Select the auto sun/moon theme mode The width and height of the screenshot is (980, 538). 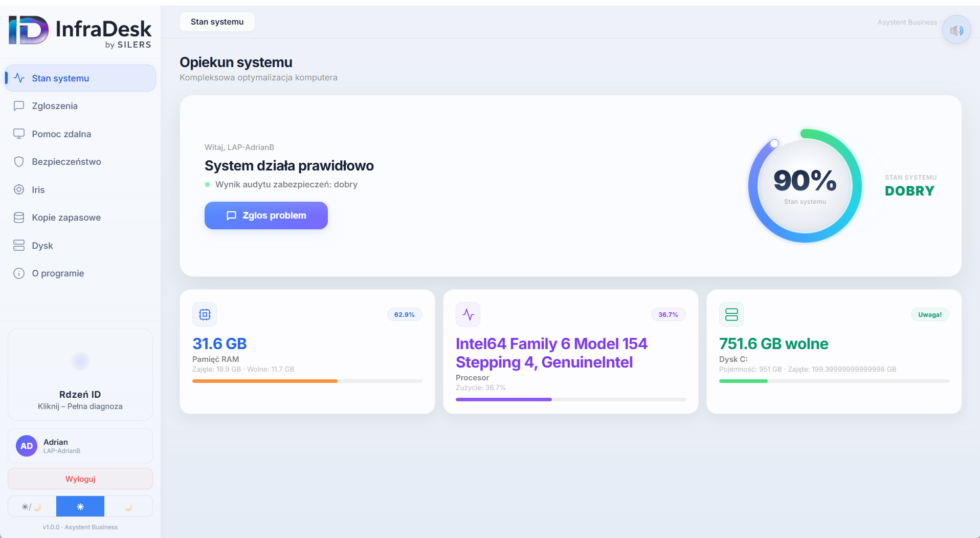[32, 507]
